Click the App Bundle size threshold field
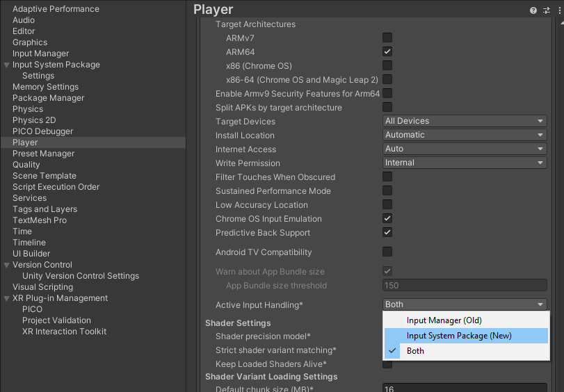Viewport: 564px width, 392px height. point(465,286)
